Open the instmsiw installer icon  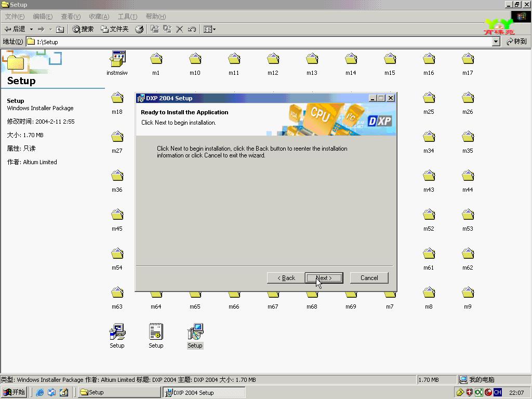tap(117, 63)
